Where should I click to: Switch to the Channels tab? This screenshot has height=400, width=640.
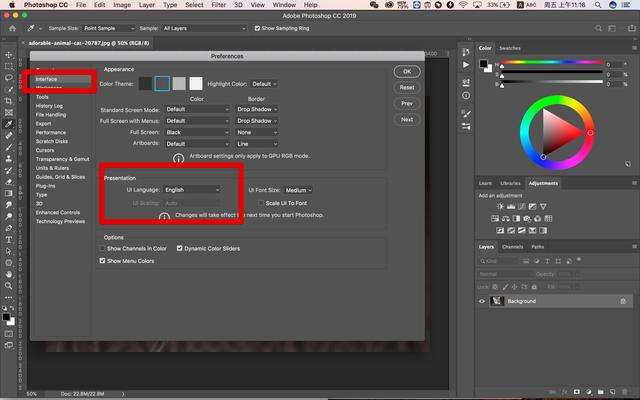pos(513,247)
